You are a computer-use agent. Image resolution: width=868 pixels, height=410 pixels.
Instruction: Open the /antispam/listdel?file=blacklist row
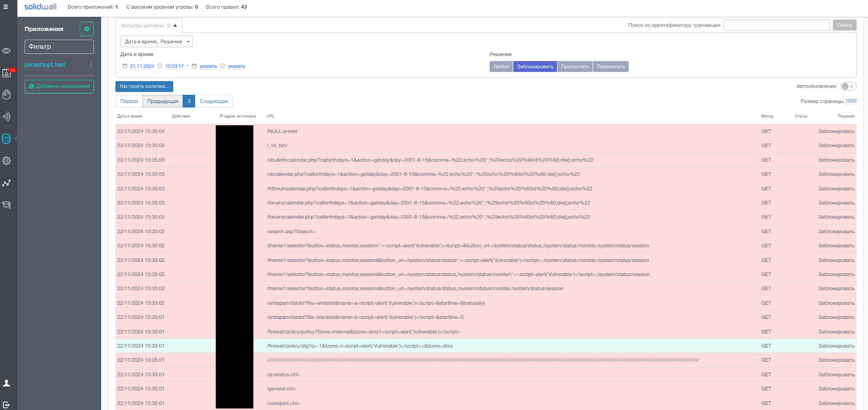486,317
